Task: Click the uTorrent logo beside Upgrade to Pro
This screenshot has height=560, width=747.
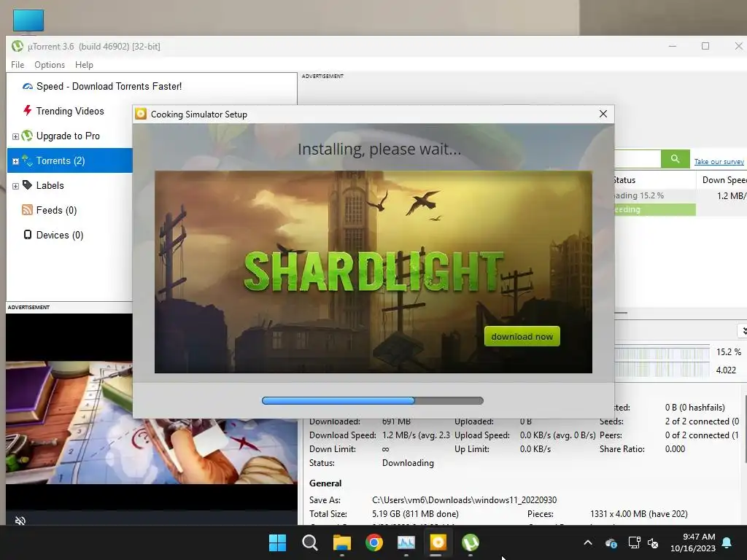Action: (x=27, y=136)
